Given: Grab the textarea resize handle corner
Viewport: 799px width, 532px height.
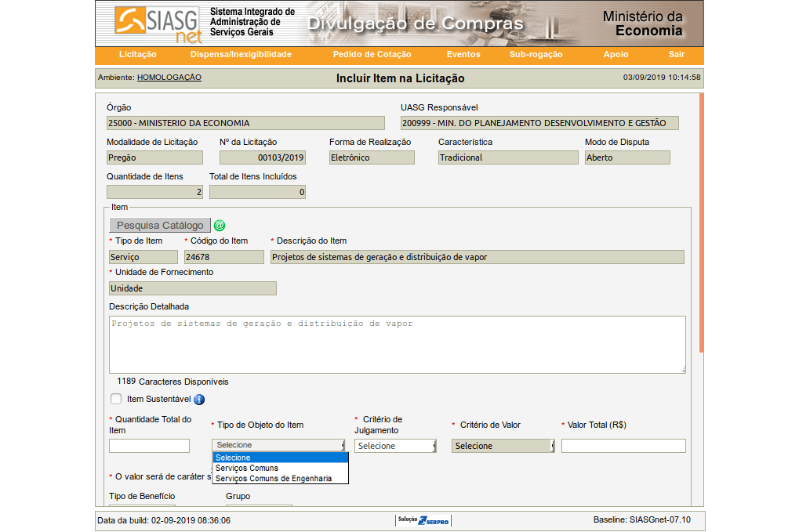Looking at the screenshot, I should 683,370.
